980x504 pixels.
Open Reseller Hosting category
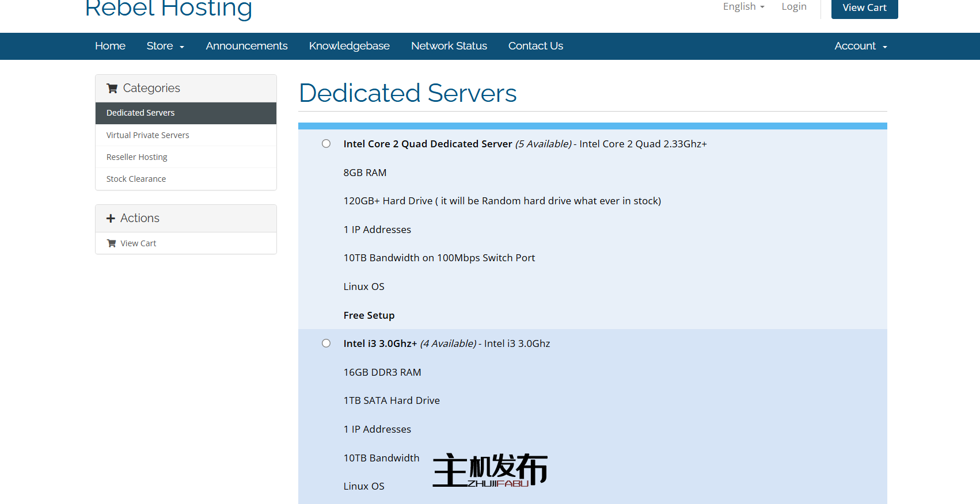coord(186,157)
